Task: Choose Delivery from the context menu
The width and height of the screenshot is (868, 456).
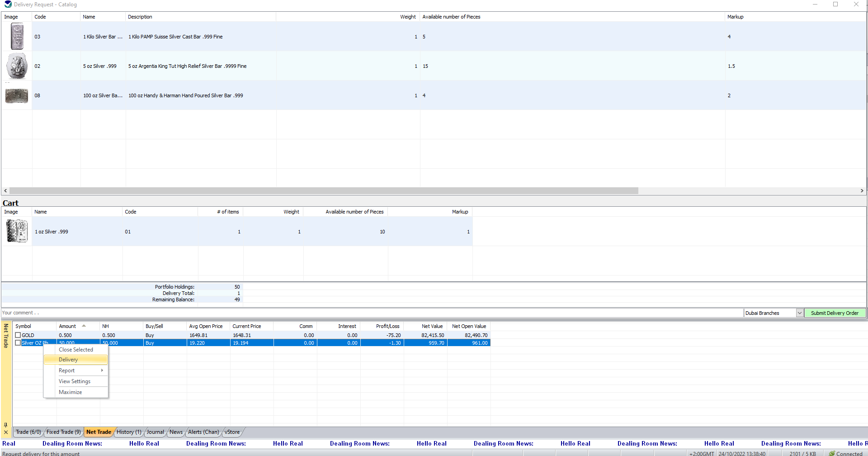Action: [x=69, y=360]
